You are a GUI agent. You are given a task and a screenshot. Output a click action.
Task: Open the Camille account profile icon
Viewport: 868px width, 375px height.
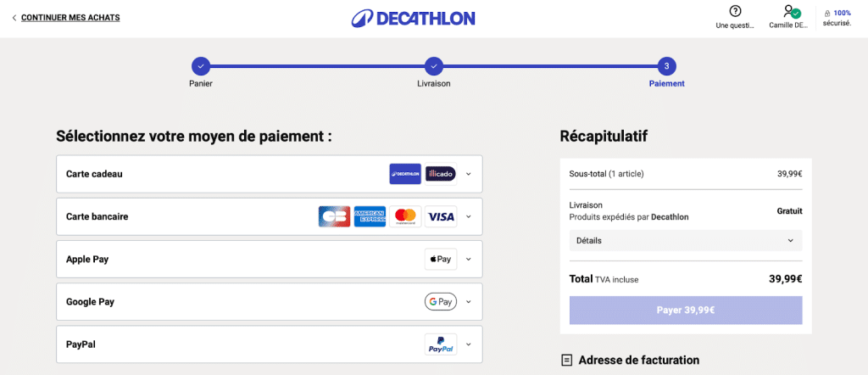click(792, 11)
